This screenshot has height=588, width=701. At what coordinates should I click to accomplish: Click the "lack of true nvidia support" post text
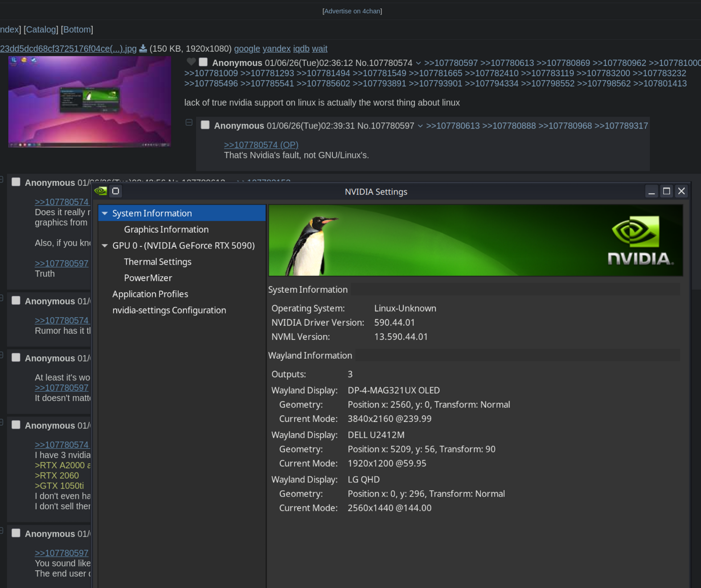322,102
